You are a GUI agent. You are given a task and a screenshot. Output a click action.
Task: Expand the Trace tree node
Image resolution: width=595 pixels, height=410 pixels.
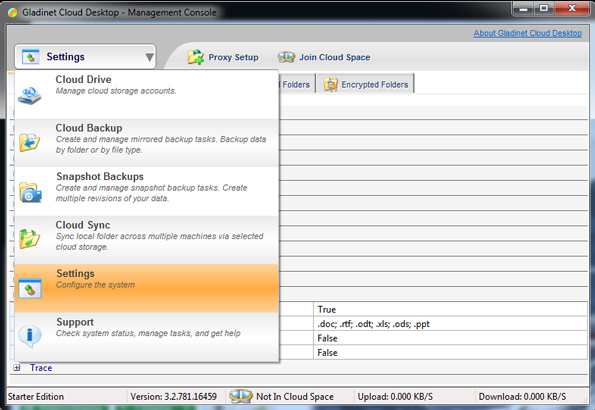coord(17,367)
